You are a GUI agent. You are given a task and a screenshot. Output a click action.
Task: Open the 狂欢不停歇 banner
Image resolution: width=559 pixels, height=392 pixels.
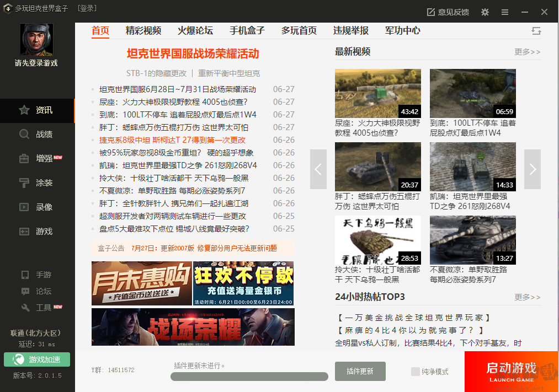point(243,283)
